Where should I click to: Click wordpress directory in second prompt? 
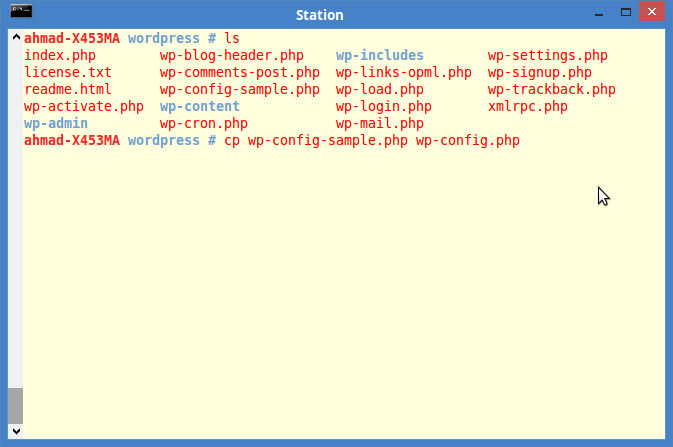(x=164, y=141)
